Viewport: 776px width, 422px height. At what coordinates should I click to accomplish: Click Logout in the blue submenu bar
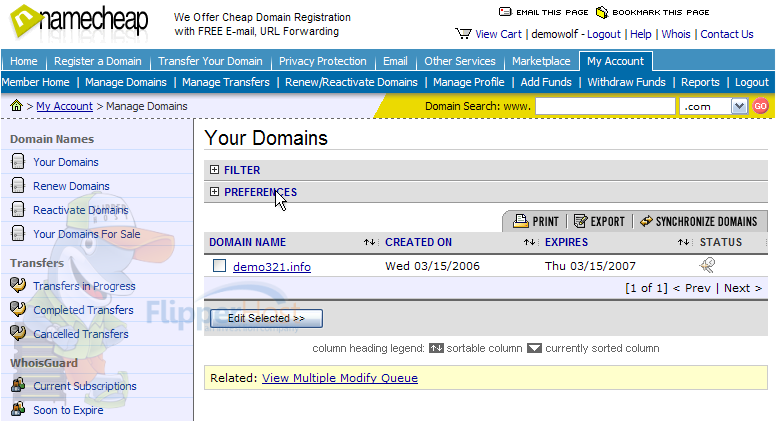[x=752, y=82]
